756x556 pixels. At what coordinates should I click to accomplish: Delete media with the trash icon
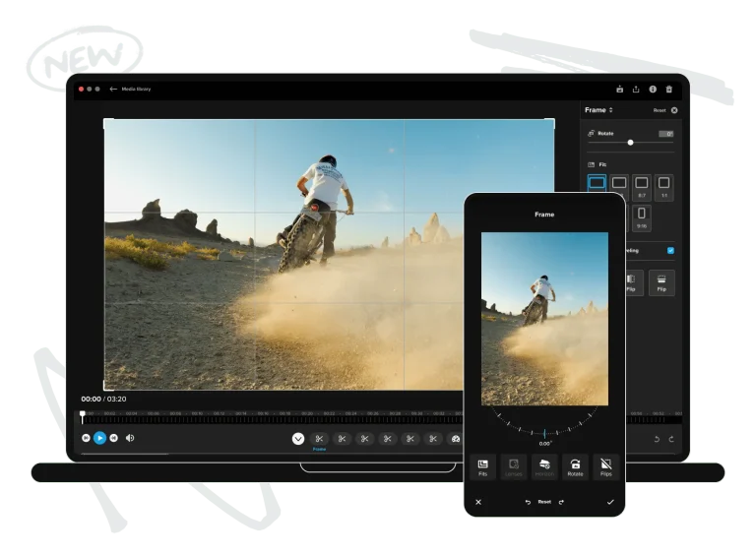(668, 90)
